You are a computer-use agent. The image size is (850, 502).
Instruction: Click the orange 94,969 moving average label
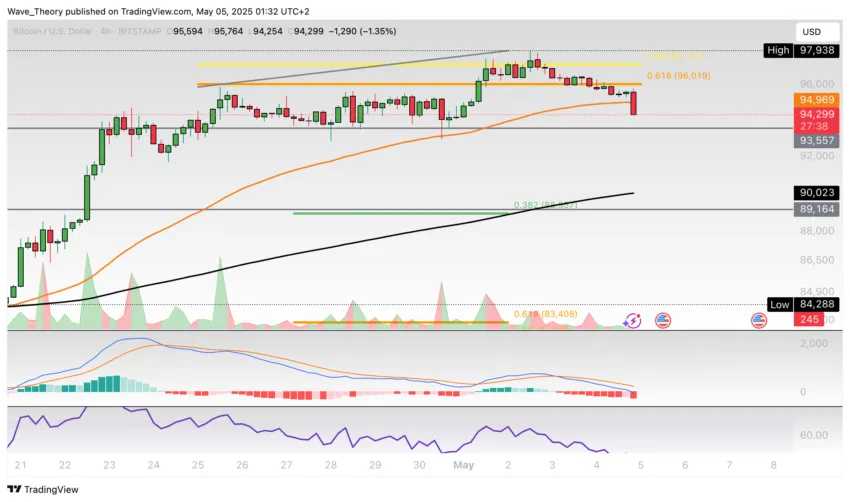[816, 100]
